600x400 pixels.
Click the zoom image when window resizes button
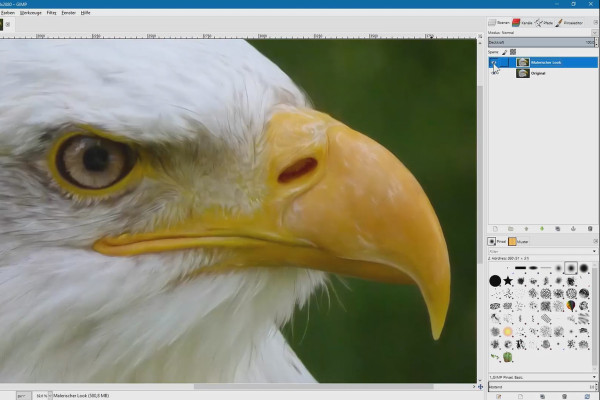click(480, 36)
